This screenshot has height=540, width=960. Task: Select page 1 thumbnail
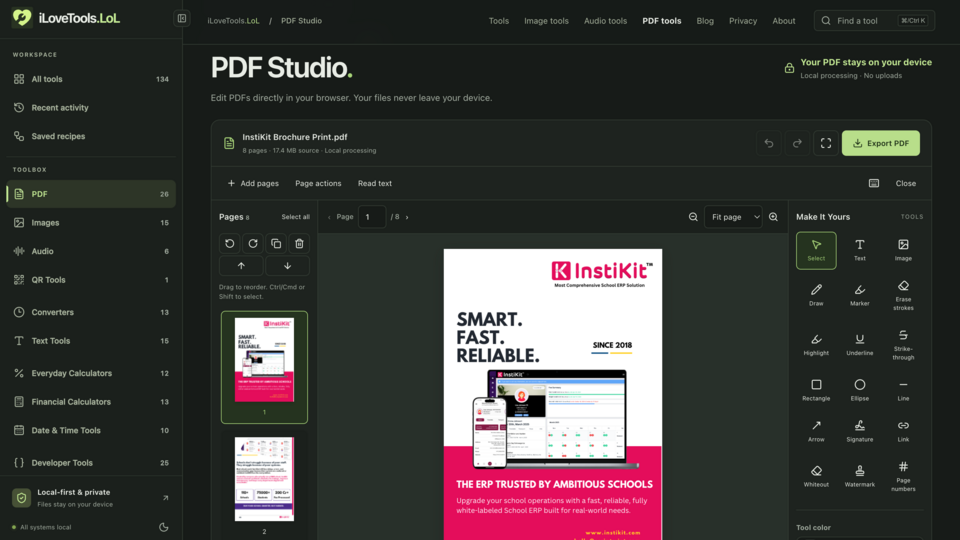(264, 367)
